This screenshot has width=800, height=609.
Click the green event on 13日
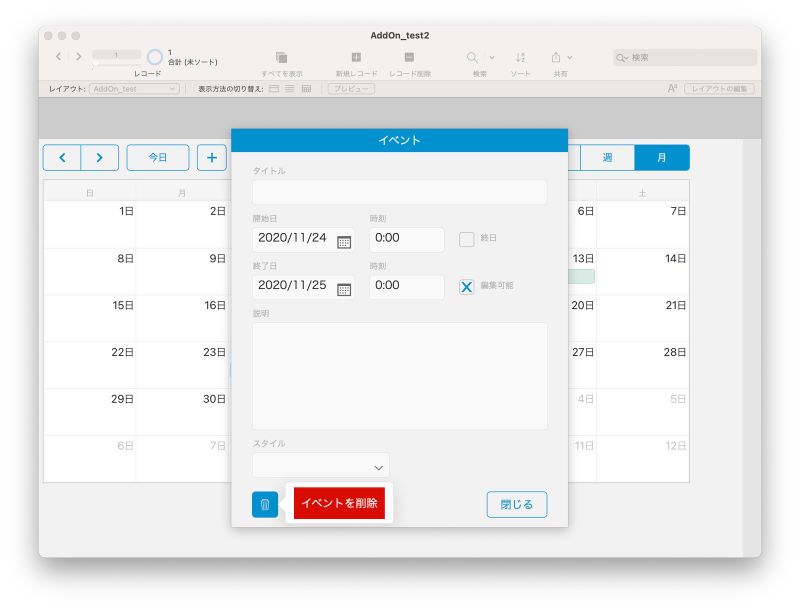581,276
